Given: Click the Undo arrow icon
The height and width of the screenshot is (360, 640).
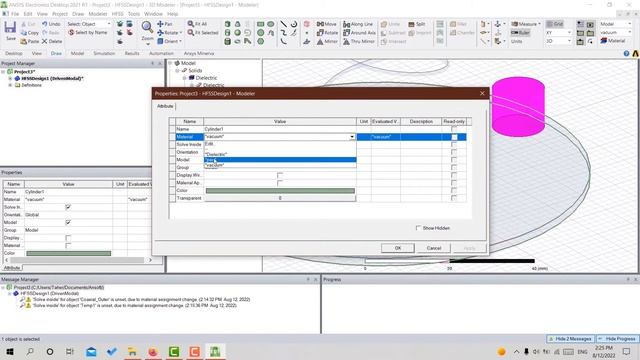Looking at the screenshot, I should pos(44,24).
